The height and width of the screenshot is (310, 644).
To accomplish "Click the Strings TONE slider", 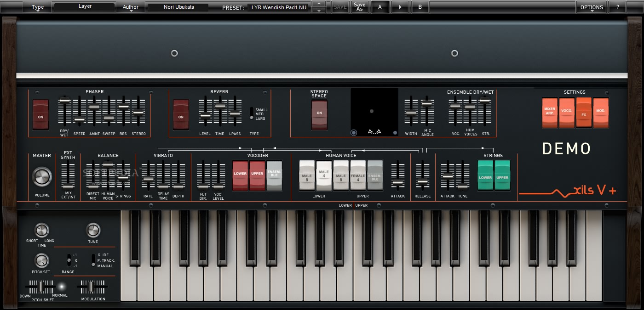I will coord(463,175).
